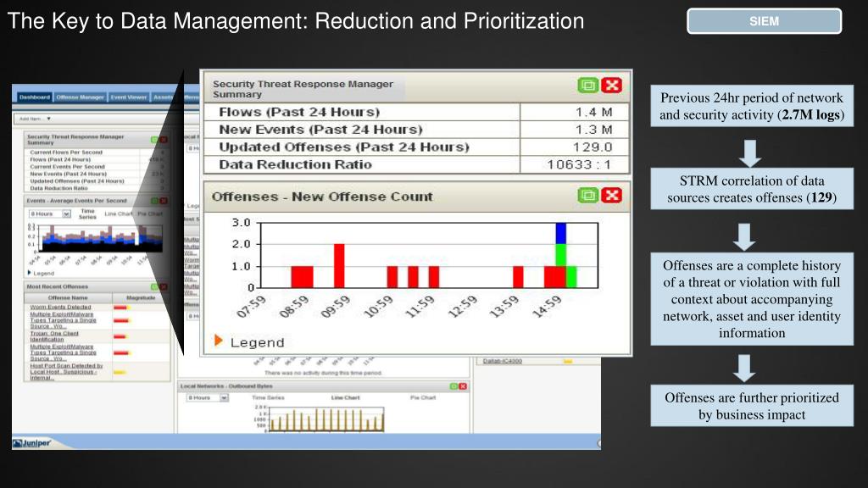Go to the Event Viewer tab

(x=129, y=97)
